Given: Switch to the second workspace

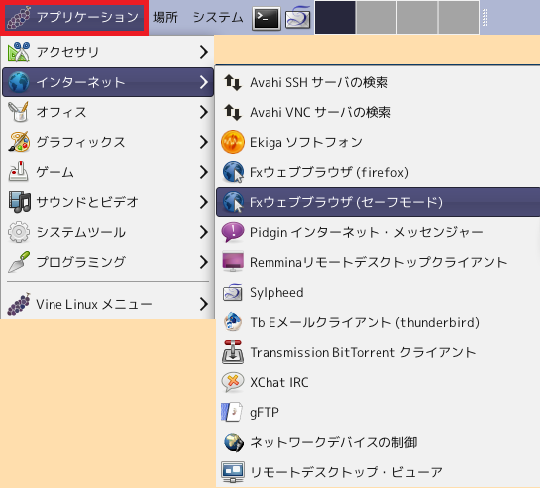Looking at the screenshot, I should (x=376, y=18).
